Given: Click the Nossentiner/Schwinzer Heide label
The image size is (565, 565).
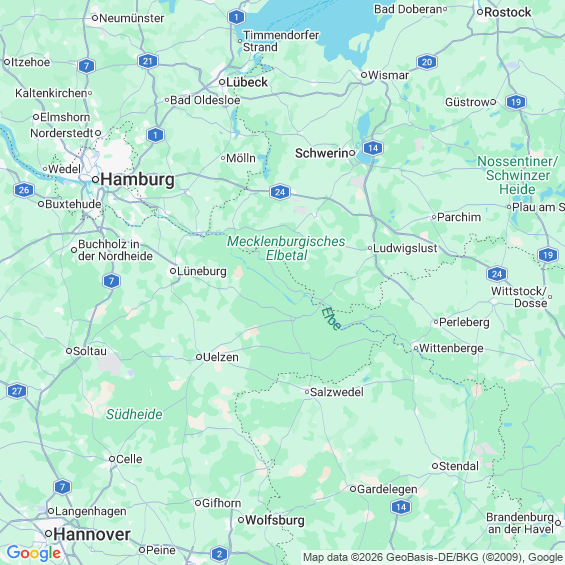Looking at the screenshot, I should click(x=517, y=175).
